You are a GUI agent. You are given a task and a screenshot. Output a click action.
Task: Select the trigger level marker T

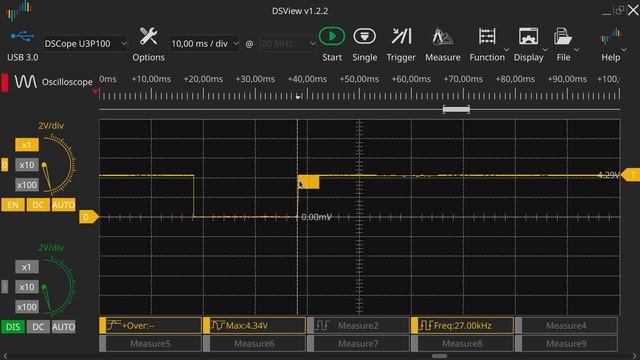click(631, 175)
